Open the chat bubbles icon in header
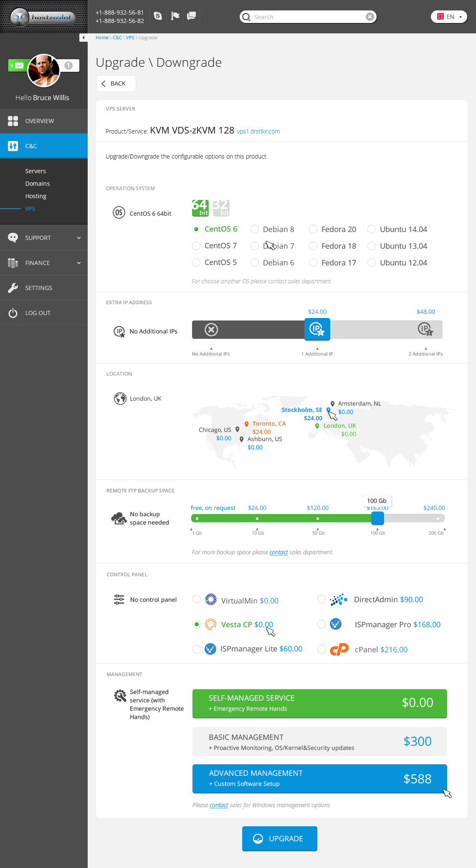The image size is (476, 868). pyautogui.click(x=192, y=16)
